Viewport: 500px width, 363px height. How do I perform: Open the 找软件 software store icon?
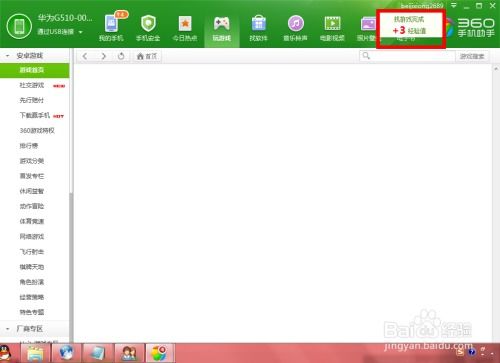click(259, 23)
